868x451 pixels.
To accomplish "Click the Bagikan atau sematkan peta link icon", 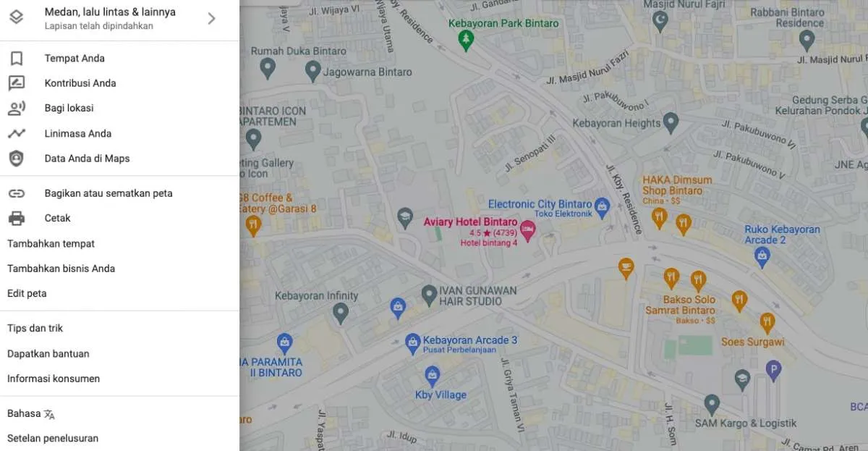I will 16,193.
